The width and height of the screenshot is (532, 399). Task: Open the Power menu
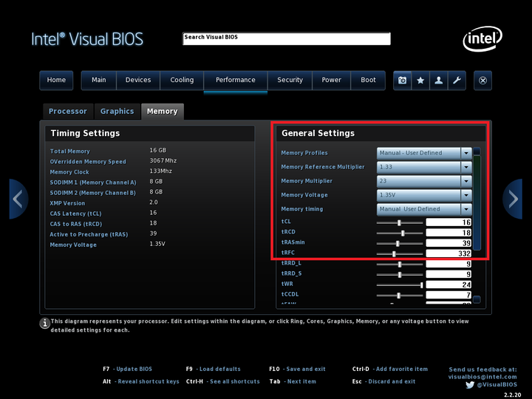pos(331,81)
